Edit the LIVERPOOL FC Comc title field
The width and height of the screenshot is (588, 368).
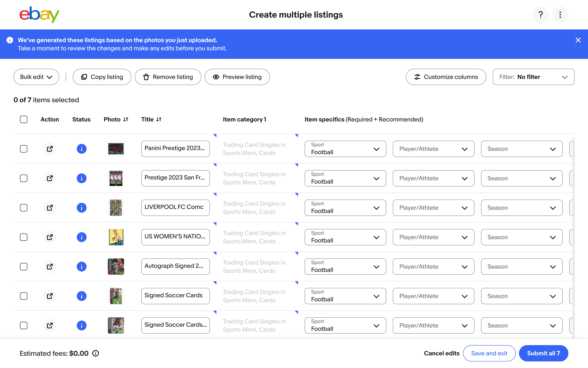coord(175,208)
